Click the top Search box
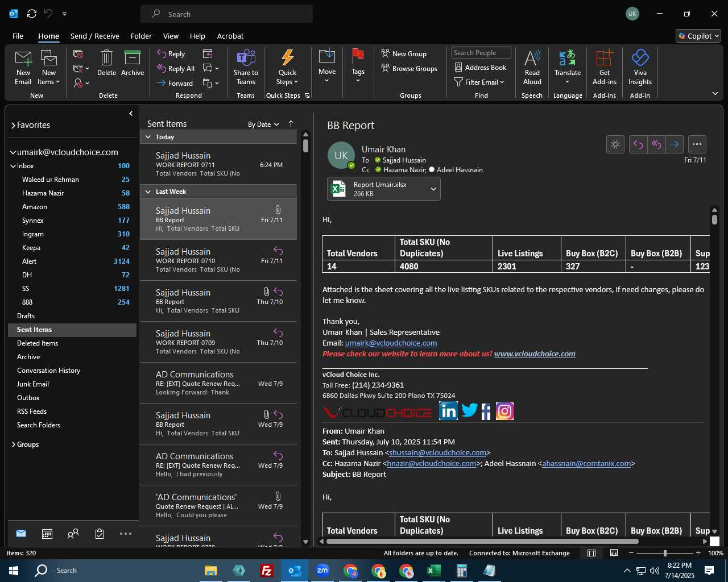728x582 pixels. click(x=226, y=14)
